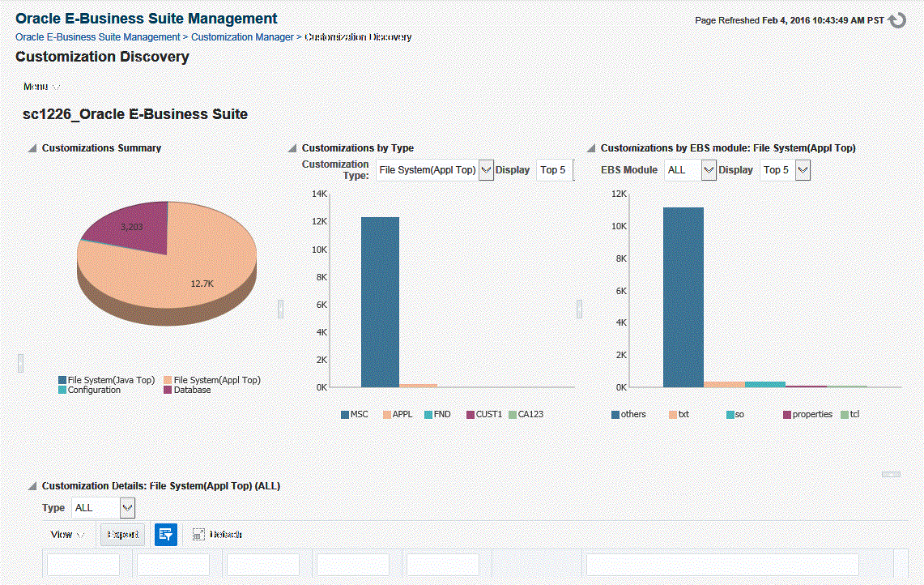
Task: Click the CA123 legend swatch
Action: pos(513,415)
